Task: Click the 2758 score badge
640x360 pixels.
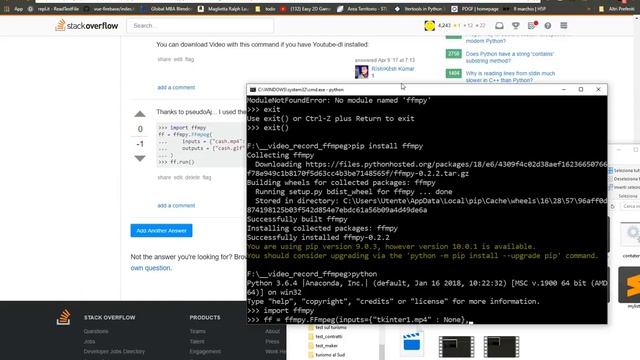Action: (453, 54)
